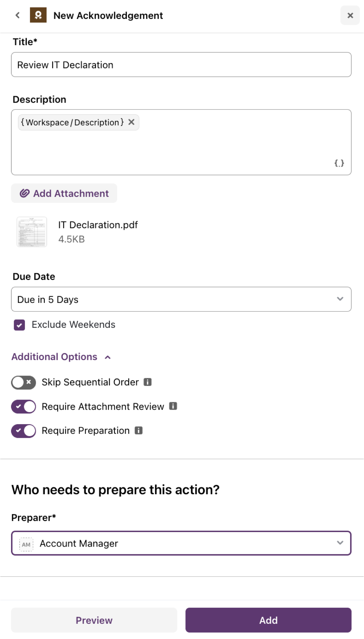This screenshot has width=364, height=639.
Task: Click the purple Add button
Action: tap(268, 620)
